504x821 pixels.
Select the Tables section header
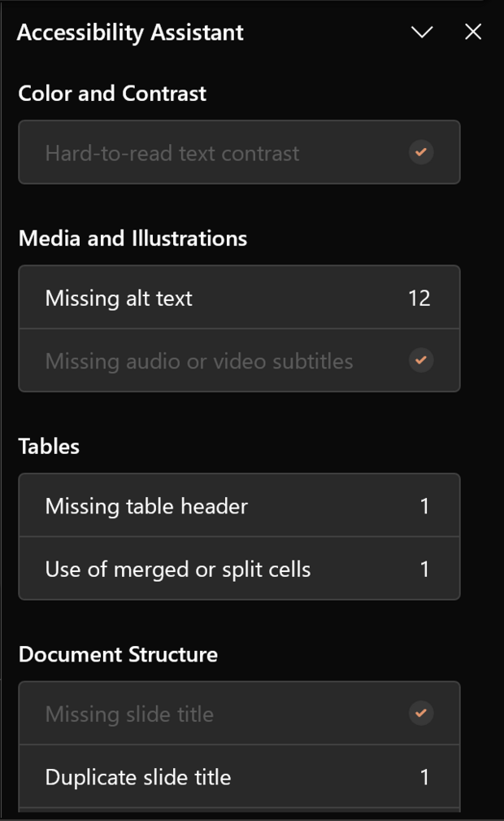(x=49, y=446)
